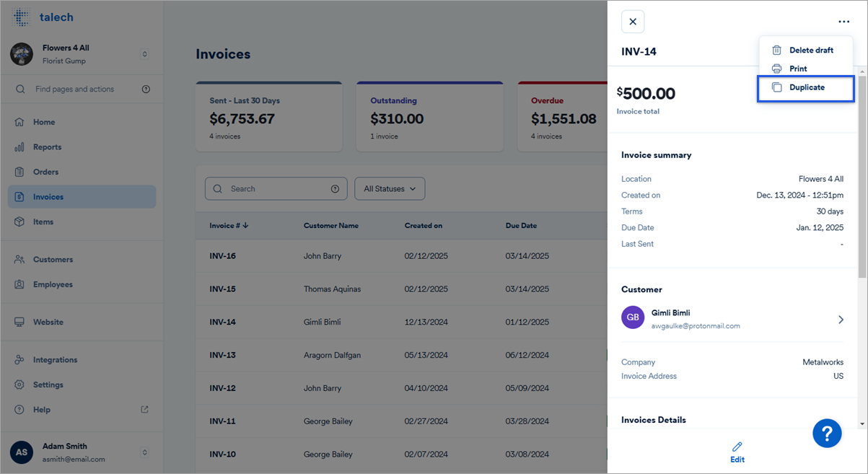Click the detail panel vertical scrollbar
Screen dimensions: 868x474
pyautogui.click(x=862, y=178)
